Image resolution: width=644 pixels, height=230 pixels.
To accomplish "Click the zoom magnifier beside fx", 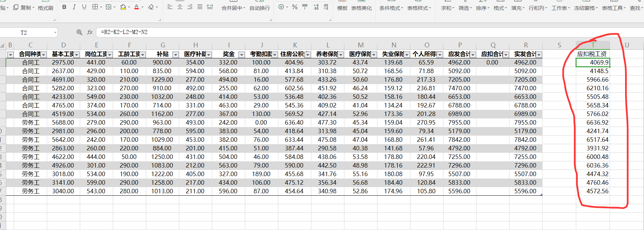I will click(79, 32).
